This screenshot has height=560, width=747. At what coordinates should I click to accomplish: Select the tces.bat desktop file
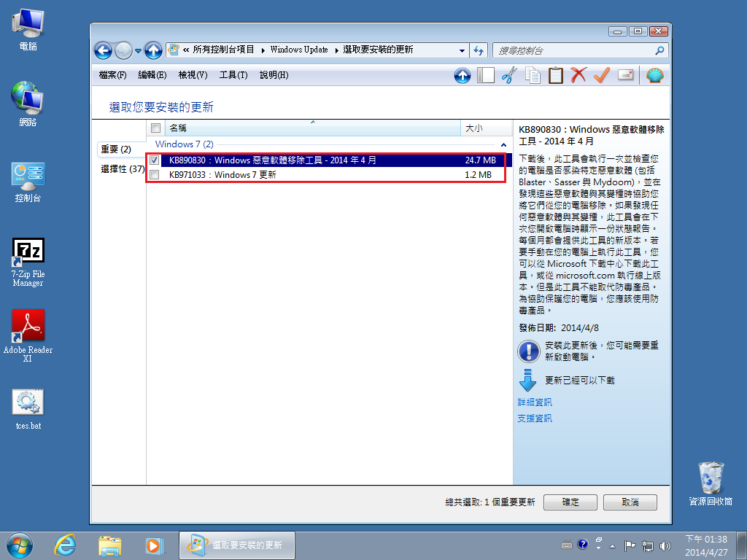(28, 410)
